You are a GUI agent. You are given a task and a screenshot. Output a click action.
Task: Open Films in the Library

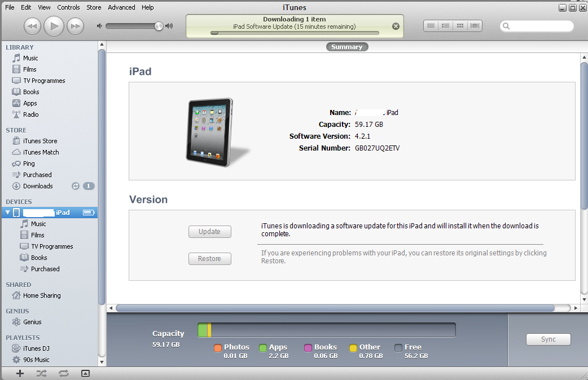(x=29, y=69)
